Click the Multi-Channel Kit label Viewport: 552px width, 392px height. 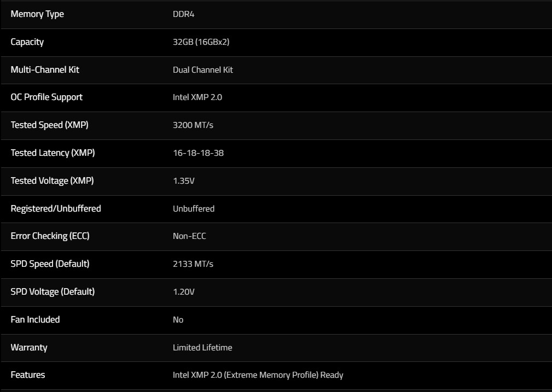tap(45, 69)
